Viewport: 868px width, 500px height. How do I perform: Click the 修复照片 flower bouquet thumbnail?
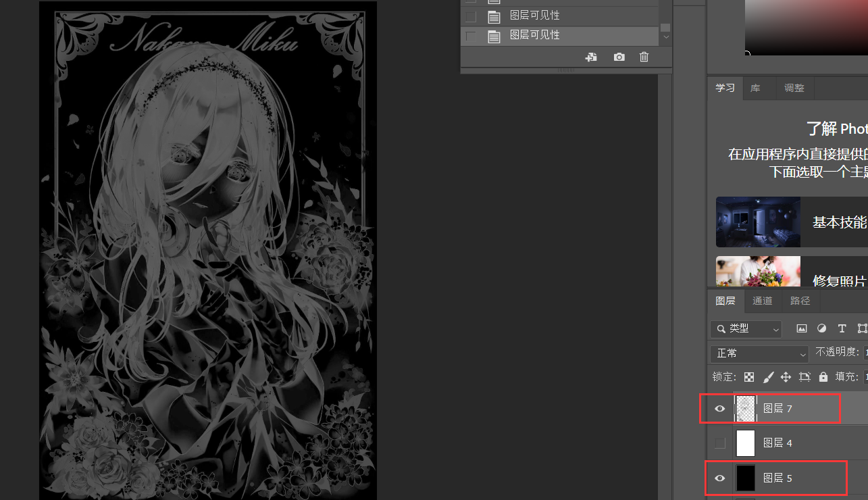[758, 271]
